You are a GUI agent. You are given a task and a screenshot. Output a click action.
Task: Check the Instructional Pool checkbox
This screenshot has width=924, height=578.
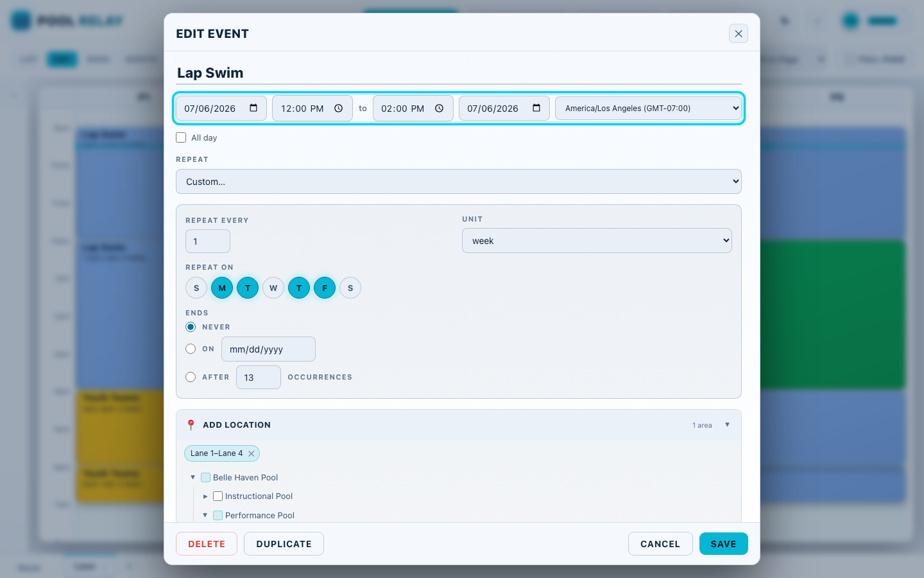coord(218,496)
